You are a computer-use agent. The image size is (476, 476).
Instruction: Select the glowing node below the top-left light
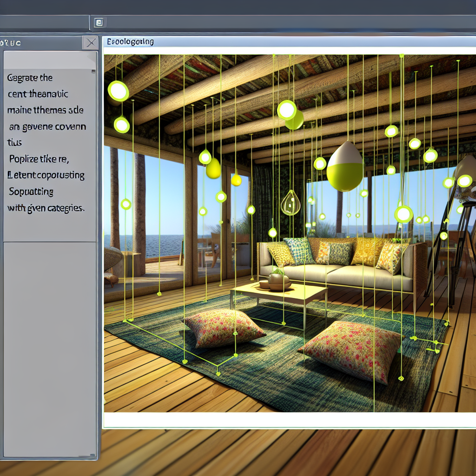pyautogui.click(x=121, y=125)
